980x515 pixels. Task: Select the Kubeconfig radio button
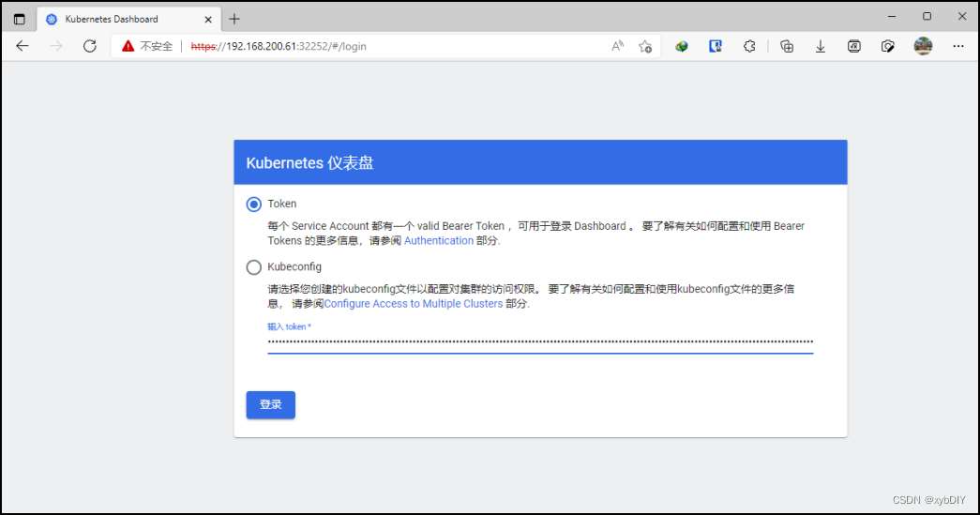click(x=254, y=267)
